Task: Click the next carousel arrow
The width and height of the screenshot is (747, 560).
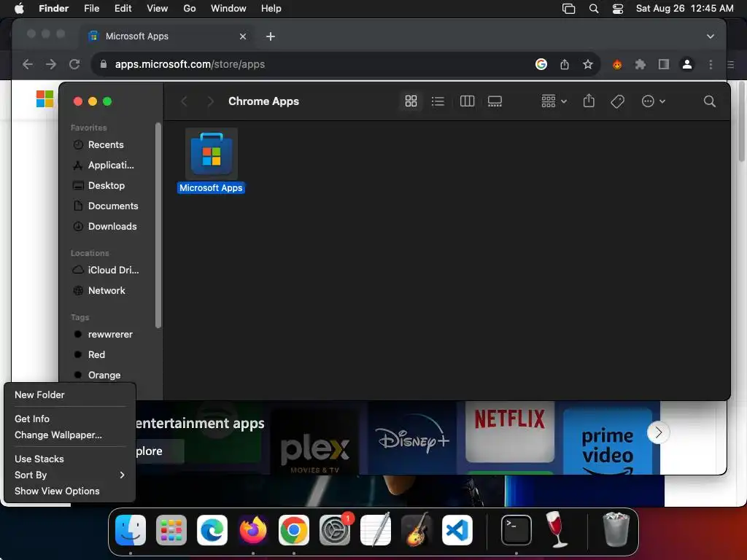Action: click(x=659, y=432)
